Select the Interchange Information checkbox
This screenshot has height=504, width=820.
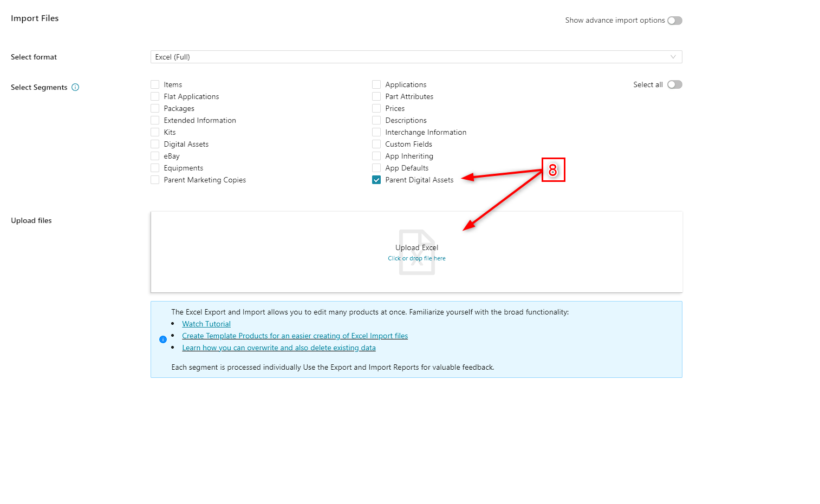[x=376, y=132]
